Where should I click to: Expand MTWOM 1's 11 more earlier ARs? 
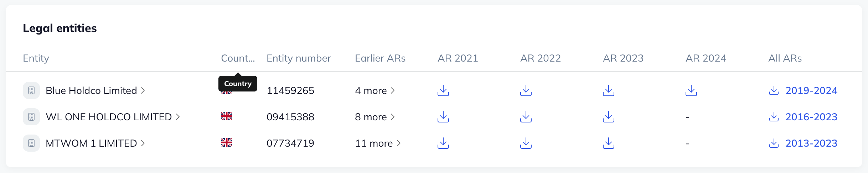pyautogui.click(x=378, y=143)
